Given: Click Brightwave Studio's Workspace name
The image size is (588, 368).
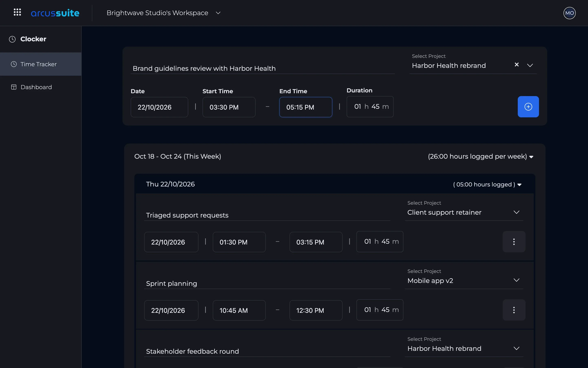Looking at the screenshot, I should click(x=157, y=13).
